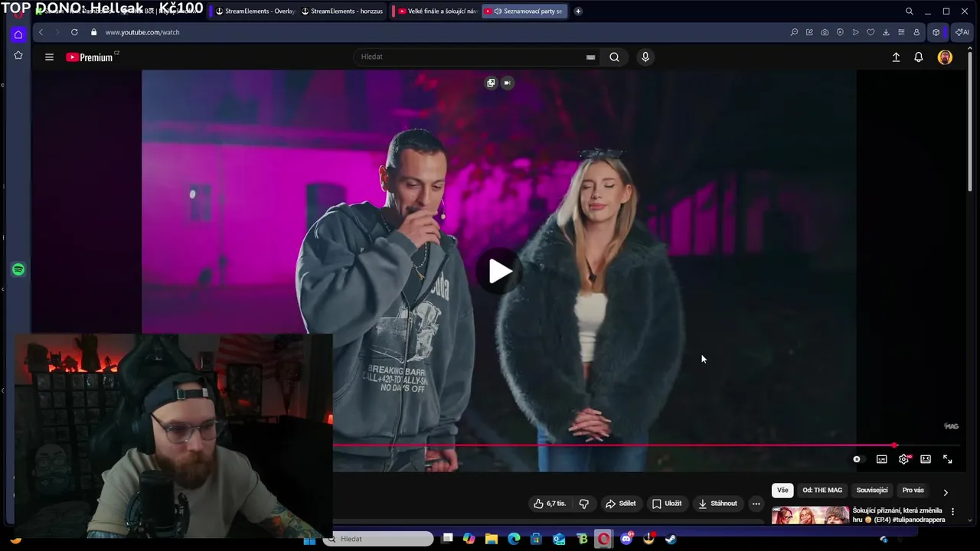Open bookmarks star in the sidebar
The height and width of the screenshot is (551, 980).
coord(18,56)
